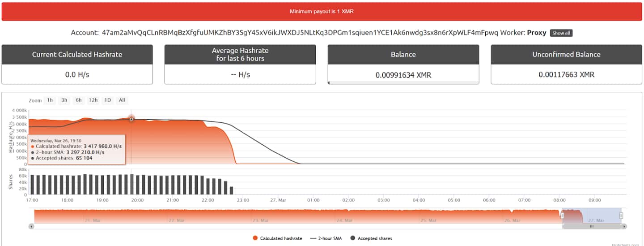Screen dimensions: 644x246
Task: Click highlighted data point marker at 19:50
Action: [x=131, y=119]
